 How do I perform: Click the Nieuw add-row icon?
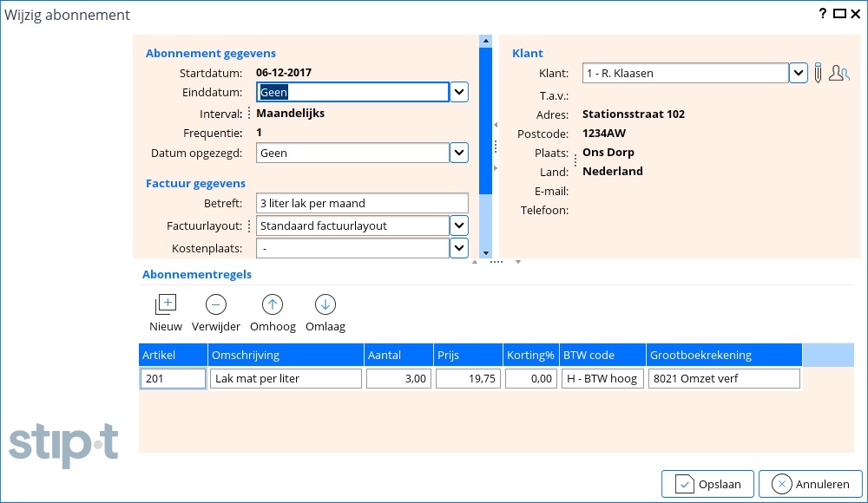(165, 304)
